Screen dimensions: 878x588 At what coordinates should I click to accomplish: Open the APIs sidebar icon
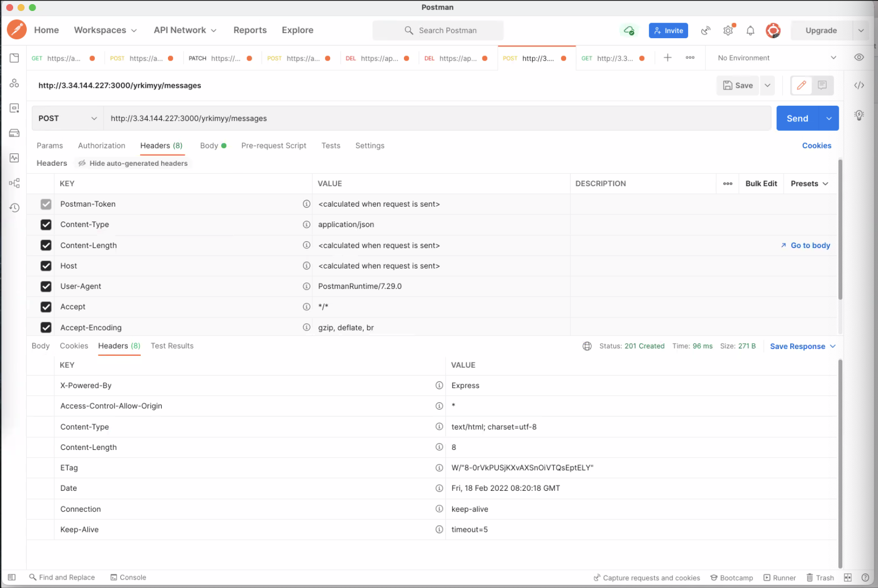click(14, 83)
